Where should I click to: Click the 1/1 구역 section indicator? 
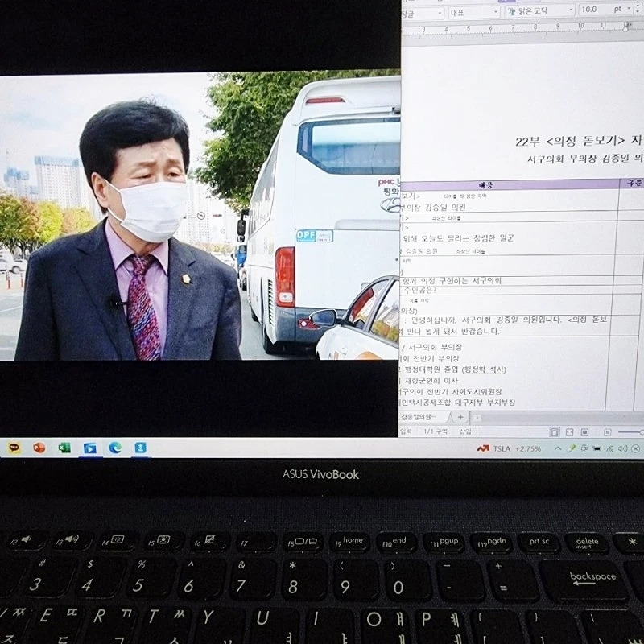(436, 431)
